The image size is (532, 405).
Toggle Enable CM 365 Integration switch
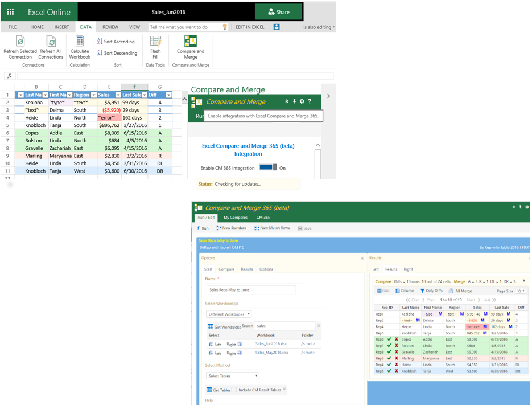[268, 167]
